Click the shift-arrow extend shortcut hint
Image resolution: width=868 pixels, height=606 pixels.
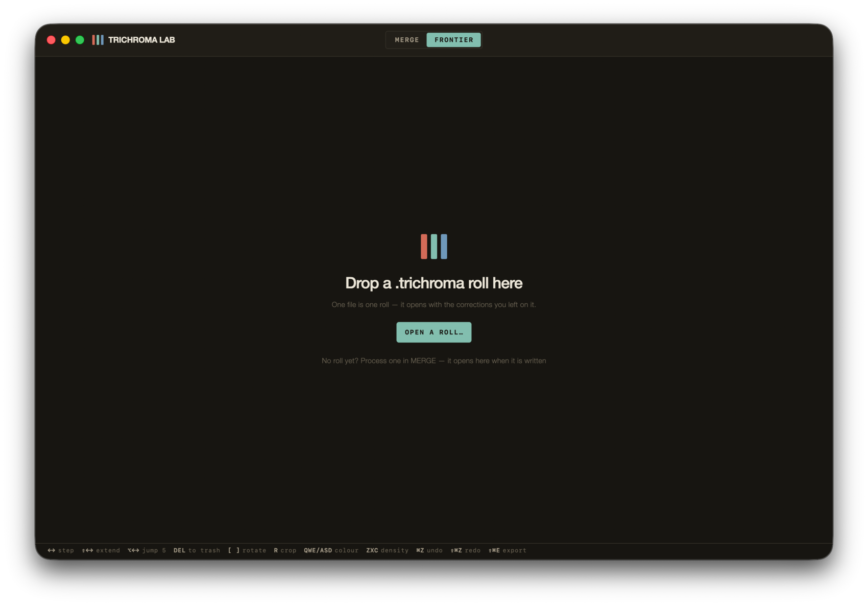tap(101, 550)
